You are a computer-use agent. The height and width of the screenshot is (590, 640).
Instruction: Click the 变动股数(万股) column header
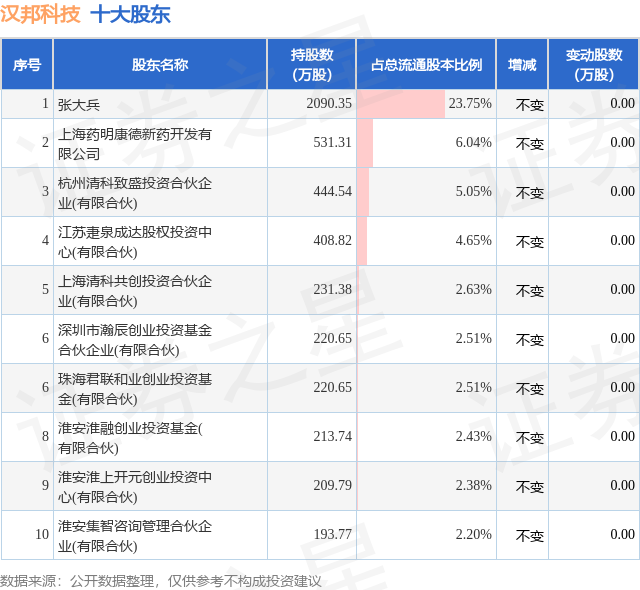point(594,64)
